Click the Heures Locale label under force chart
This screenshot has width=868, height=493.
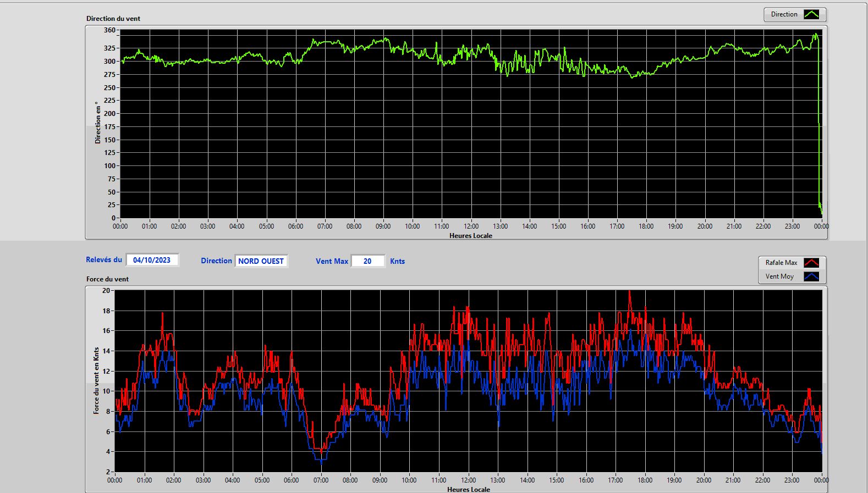469,489
